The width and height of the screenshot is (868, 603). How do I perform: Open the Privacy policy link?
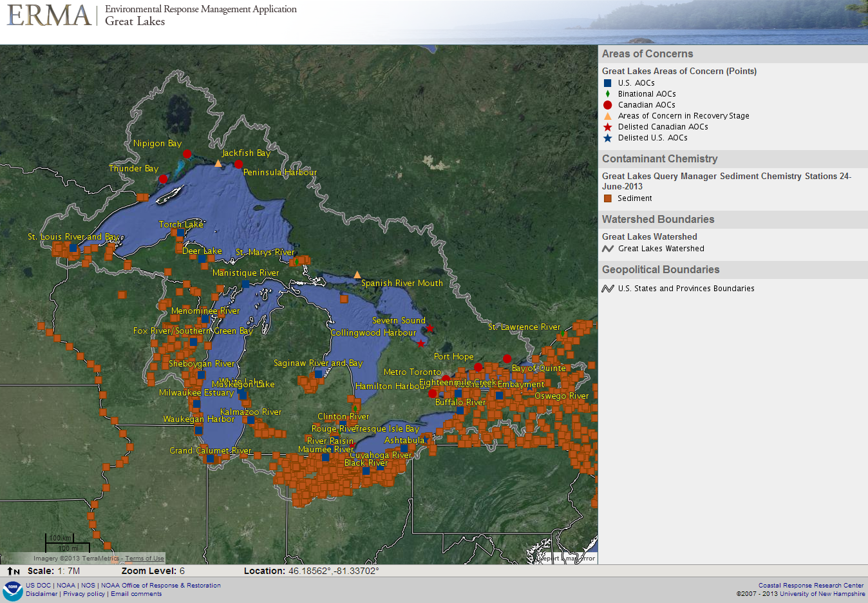tap(84, 594)
